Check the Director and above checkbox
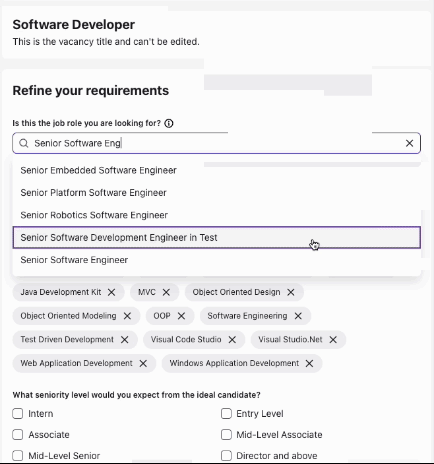Viewport: 434px width, 464px height. [x=226, y=456]
